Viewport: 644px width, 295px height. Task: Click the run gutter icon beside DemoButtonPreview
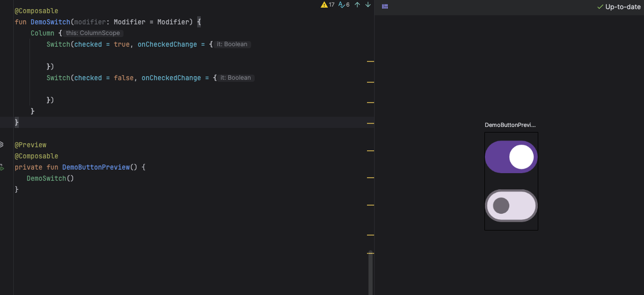(3, 168)
